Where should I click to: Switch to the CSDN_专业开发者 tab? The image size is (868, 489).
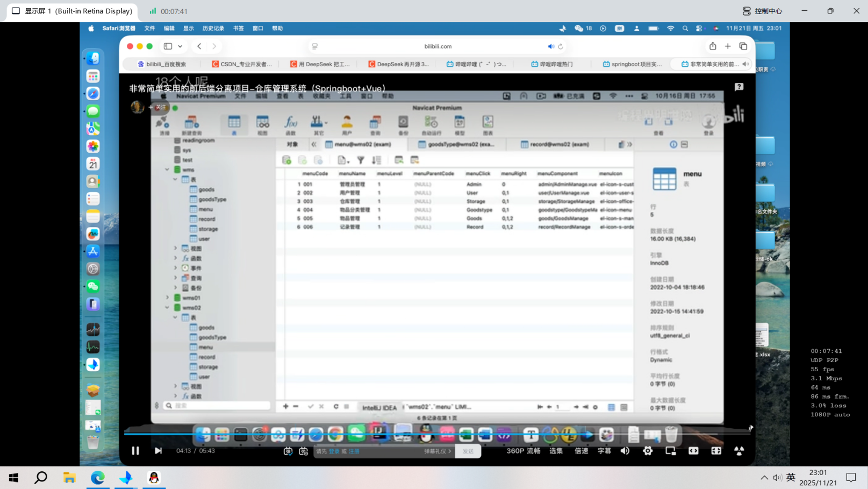(242, 64)
